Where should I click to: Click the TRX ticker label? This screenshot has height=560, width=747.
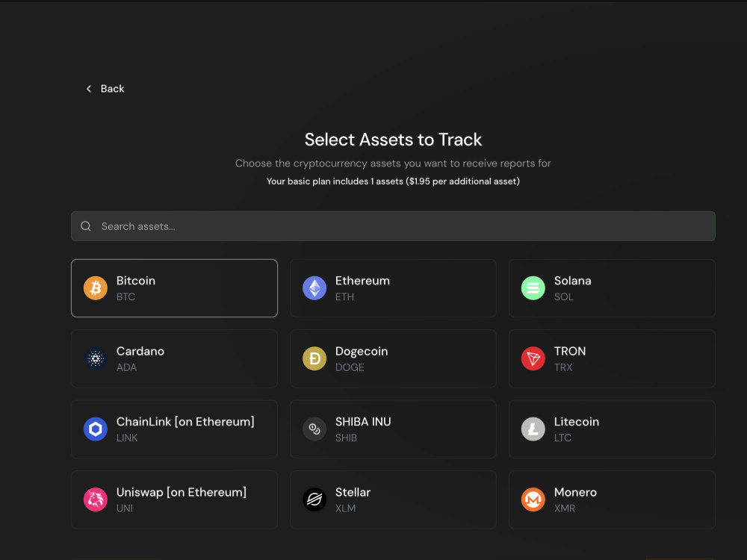pyautogui.click(x=563, y=367)
